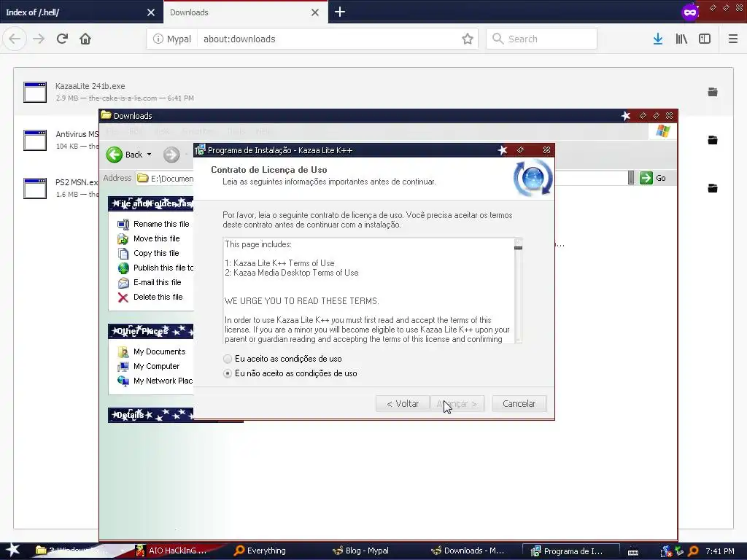This screenshot has width=747, height=560.
Task: Click the browser forward arrow
Action: click(x=39, y=39)
